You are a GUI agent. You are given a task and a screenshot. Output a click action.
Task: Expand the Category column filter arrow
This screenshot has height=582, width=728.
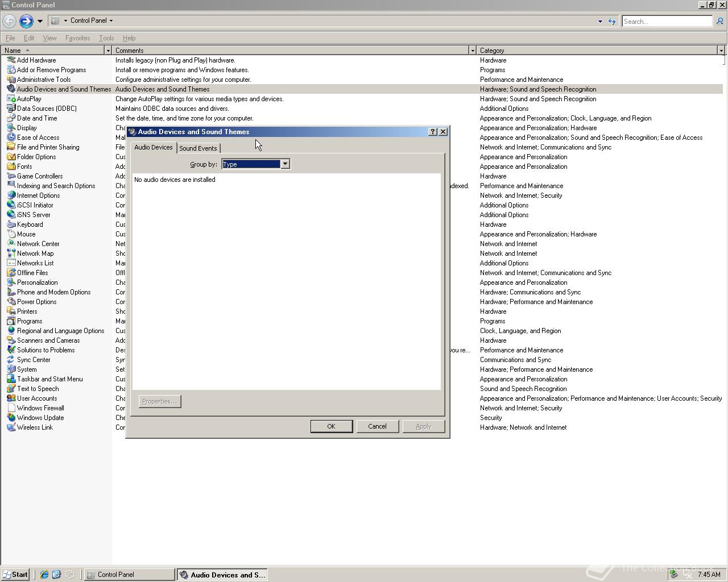(721, 51)
